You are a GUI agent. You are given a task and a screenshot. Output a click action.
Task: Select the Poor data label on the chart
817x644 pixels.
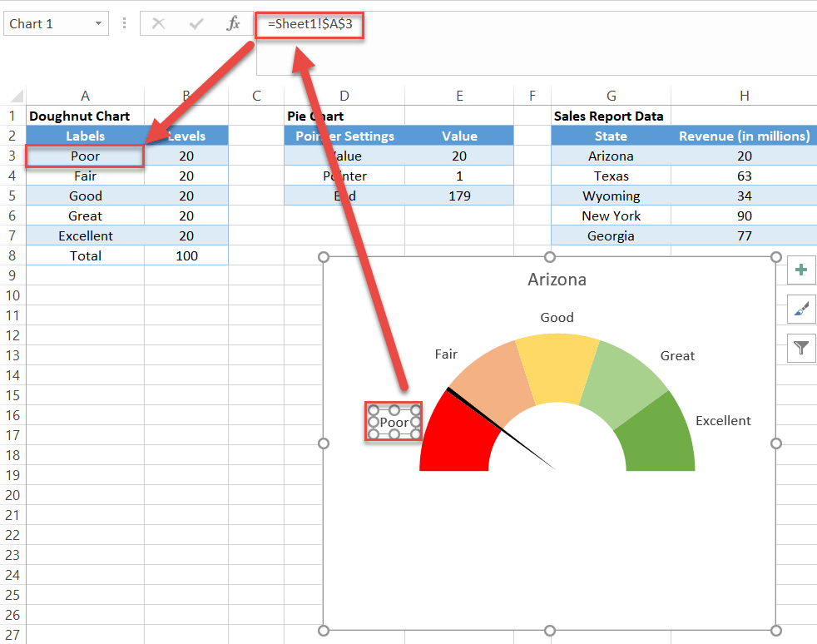393,421
